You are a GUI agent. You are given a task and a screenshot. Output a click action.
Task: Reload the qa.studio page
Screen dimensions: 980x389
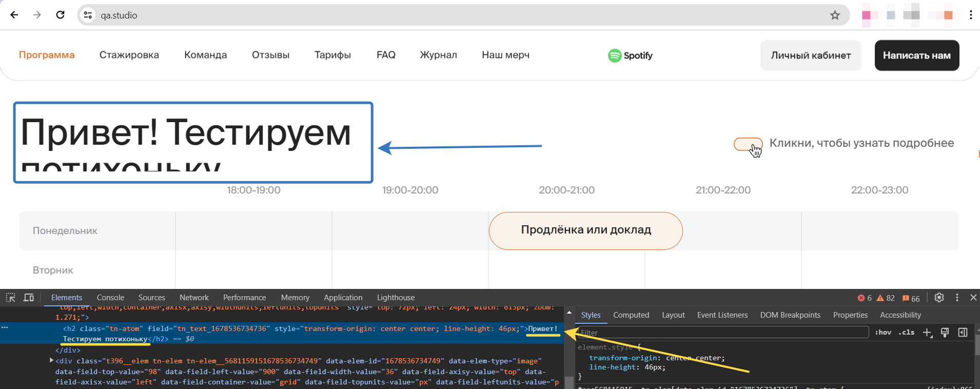click(x=60, y=15)
